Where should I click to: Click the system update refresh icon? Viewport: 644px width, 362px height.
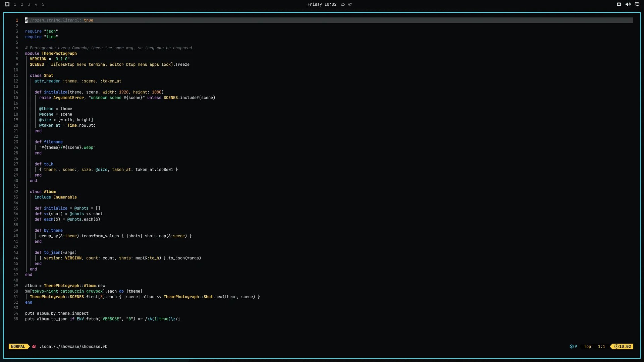(350, 4)
